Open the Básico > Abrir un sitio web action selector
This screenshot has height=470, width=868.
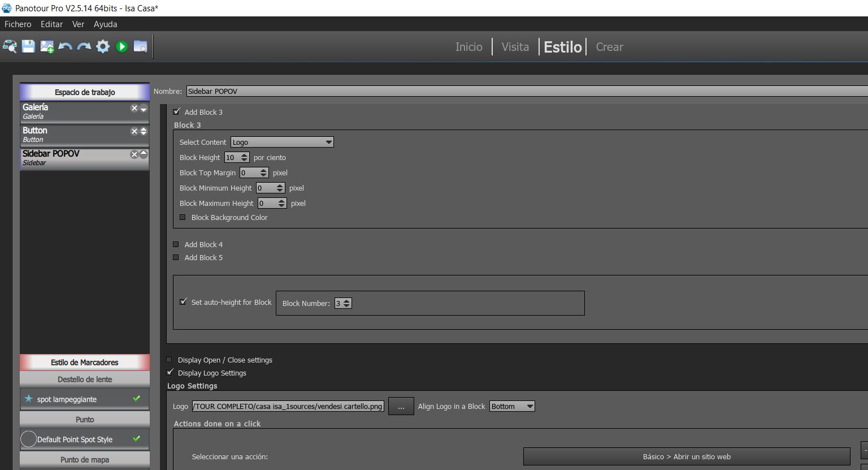pyautogui.click(x=686, y=456)
